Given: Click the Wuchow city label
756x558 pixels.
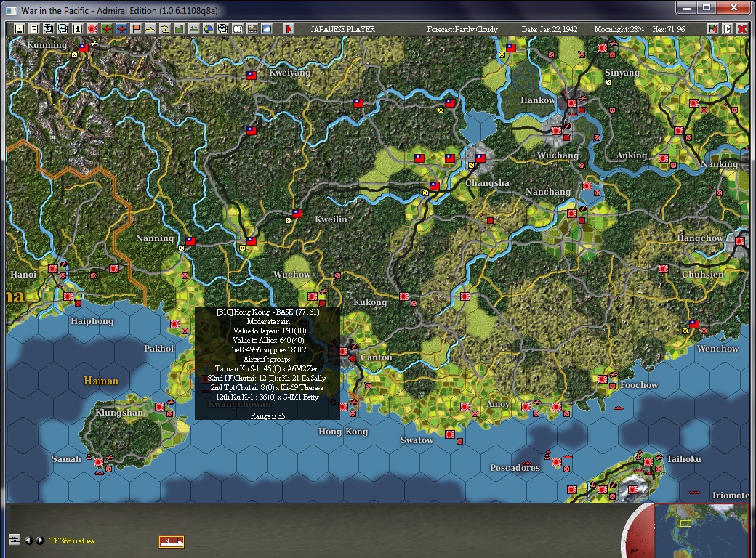Looking at the screenshot, I should click(291, 274).
